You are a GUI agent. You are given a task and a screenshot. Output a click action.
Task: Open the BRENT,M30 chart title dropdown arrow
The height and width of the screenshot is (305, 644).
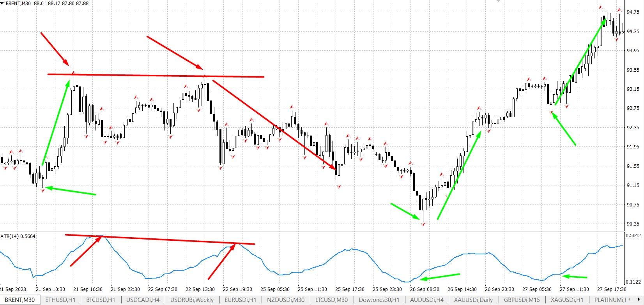2,3
